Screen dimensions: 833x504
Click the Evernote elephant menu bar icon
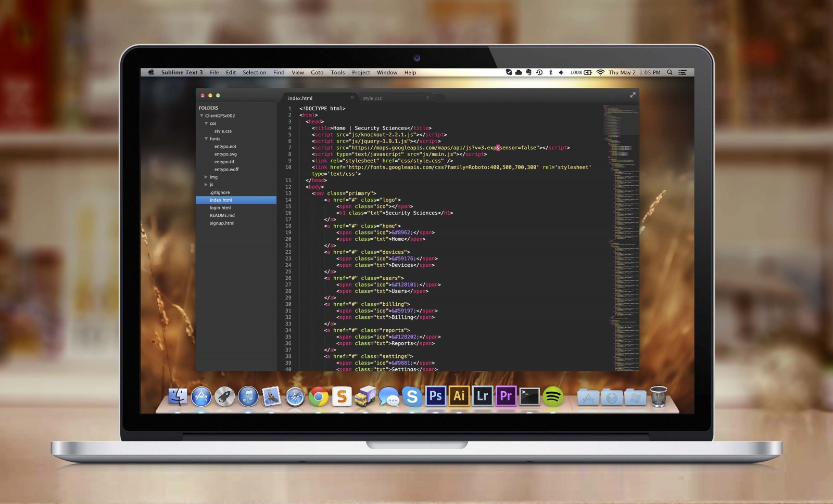point(528,72)
